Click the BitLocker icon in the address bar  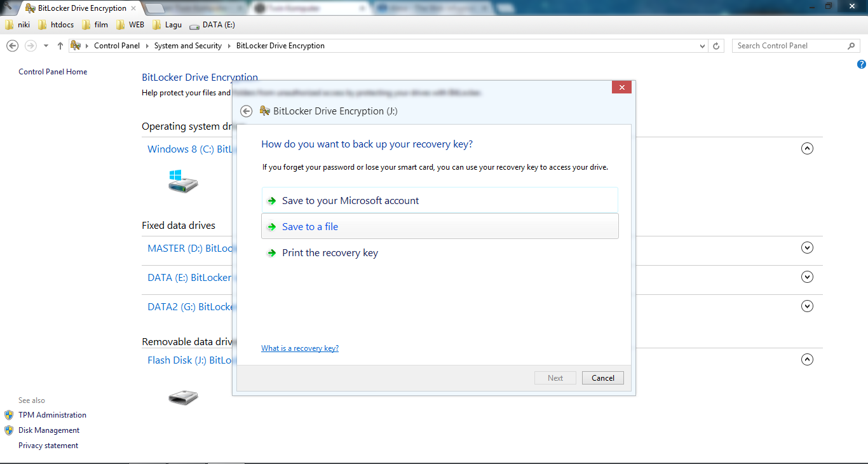pyautogui.click(x=76, y=46)
